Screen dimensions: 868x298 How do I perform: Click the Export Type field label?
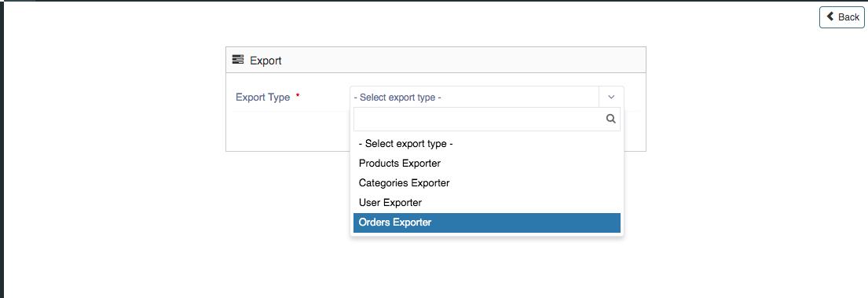(263, 97)
